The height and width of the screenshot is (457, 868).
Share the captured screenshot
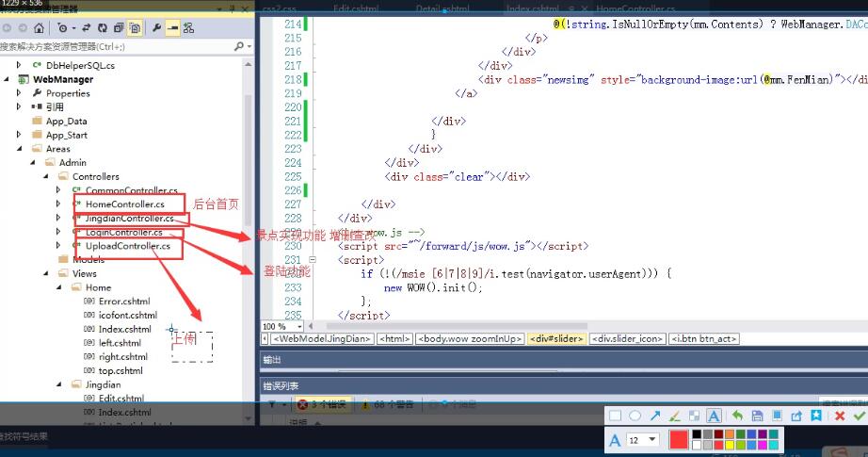796,416
